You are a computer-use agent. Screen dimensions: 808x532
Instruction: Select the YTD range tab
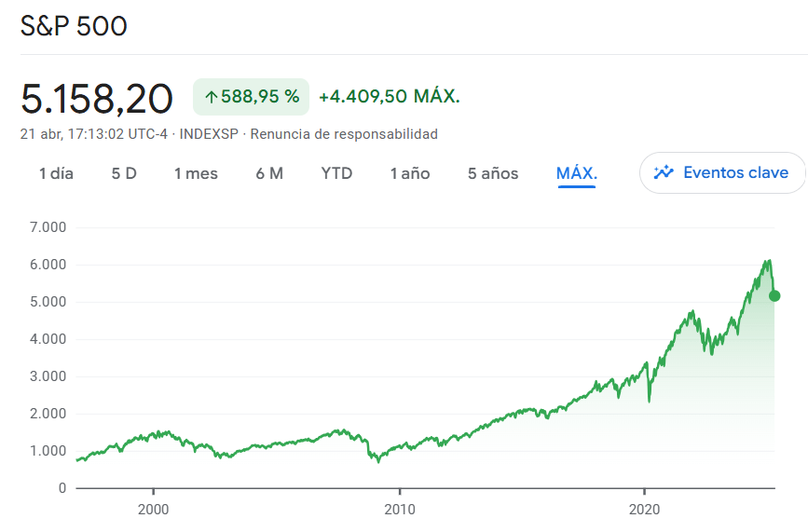pos(336,173)
